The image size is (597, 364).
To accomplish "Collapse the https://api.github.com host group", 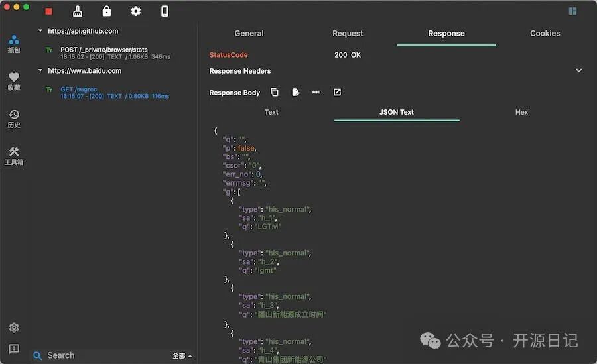I will click(x=40, y=31).
